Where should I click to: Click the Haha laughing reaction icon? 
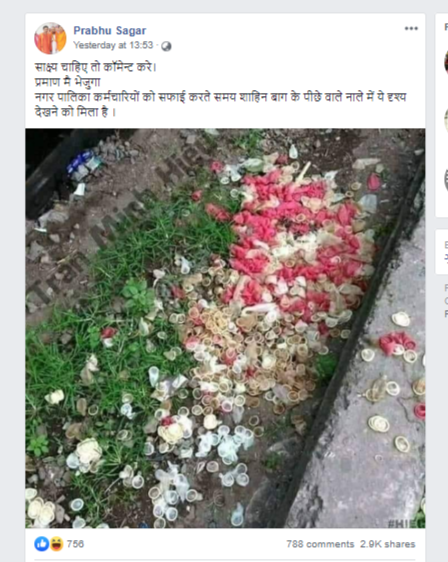pyautogui.click(x=56, y=544)
